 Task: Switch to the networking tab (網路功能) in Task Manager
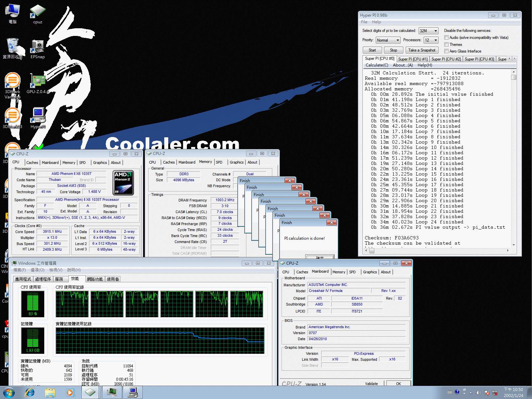pos(95,279)
